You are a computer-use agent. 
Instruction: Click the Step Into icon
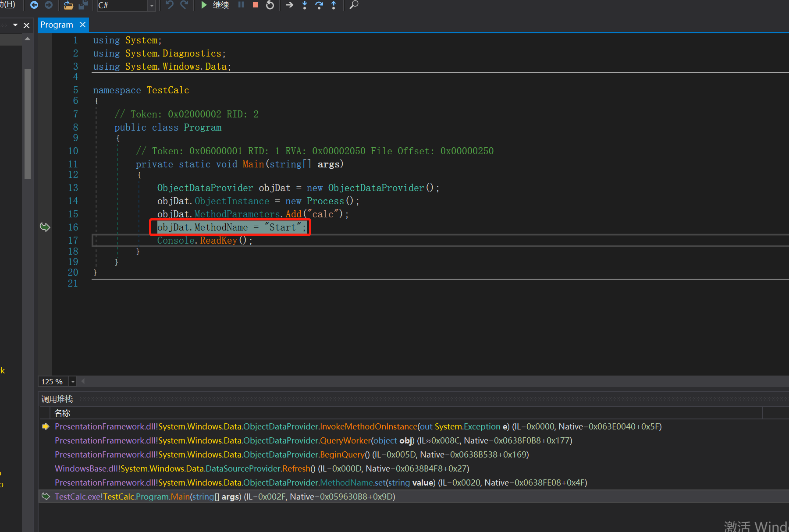(x=305, y=5)
